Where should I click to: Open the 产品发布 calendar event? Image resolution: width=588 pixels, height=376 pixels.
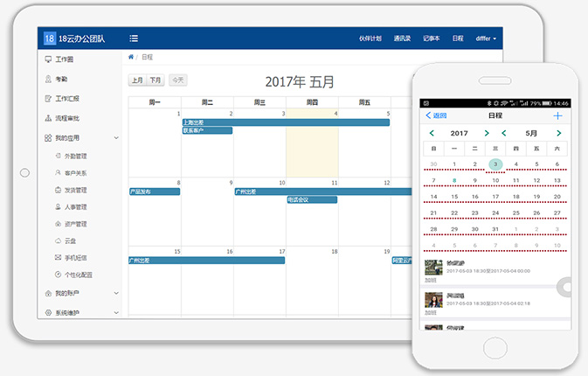155,191
